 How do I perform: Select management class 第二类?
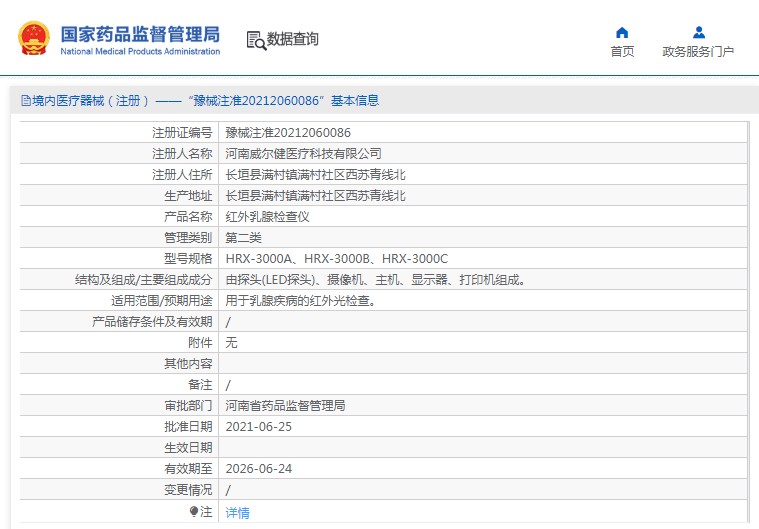pyautogui.click(x=243, y=238)
